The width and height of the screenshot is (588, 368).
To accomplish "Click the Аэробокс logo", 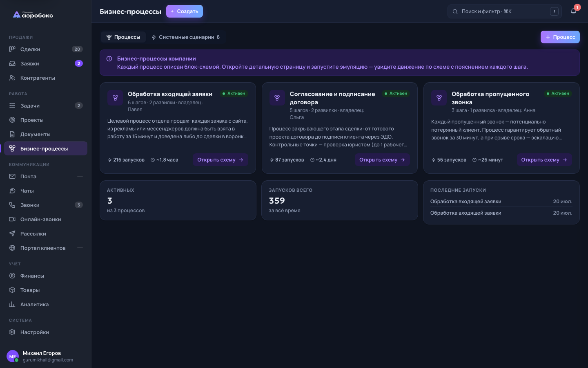I will tap(33, 15).
